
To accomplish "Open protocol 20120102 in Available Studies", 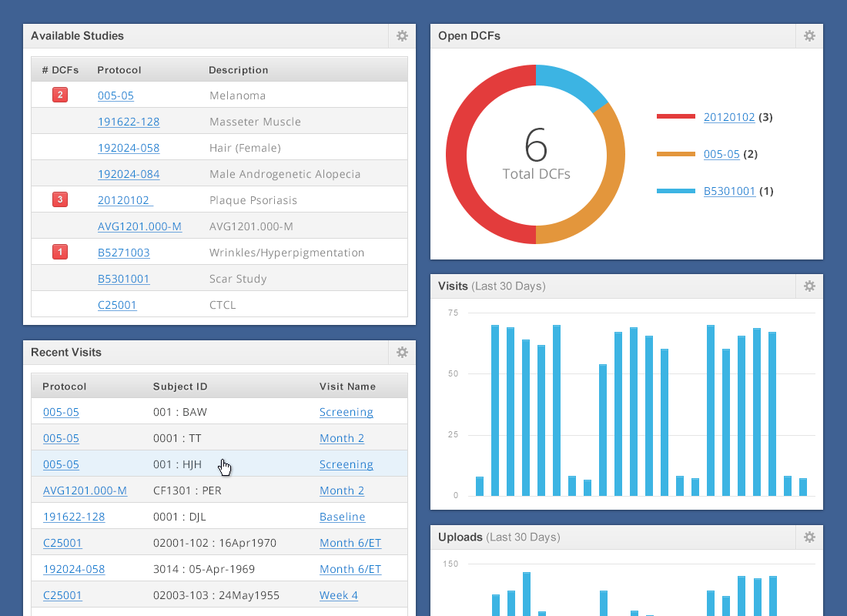I will click(x=126, y=200).
